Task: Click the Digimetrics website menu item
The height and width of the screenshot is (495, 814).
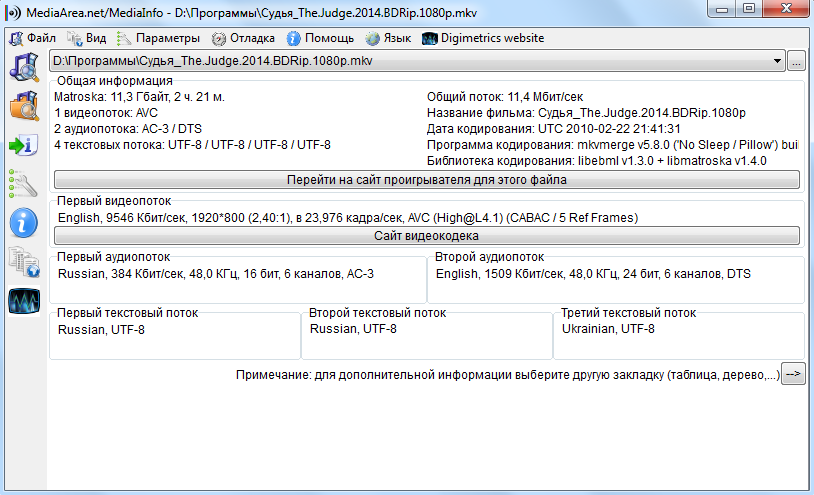Action: [x=483, y=38]
